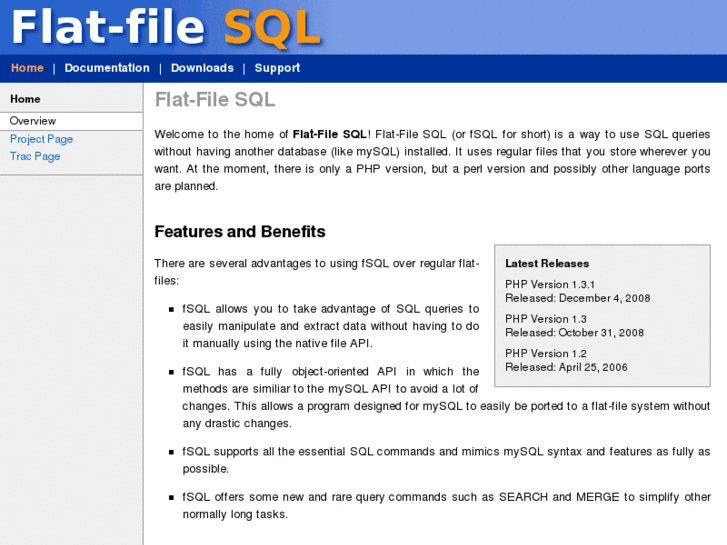Click the bold 'Flat-File SQL' in welcome paragraph
This screenshot has height=545, width=727.
tap(330, 135)
